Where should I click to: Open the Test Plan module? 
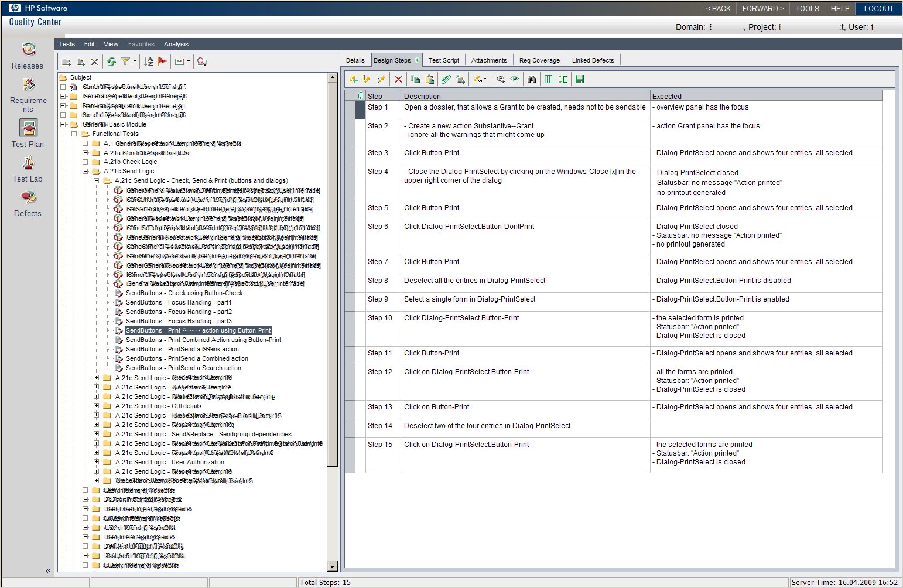tap(28, 134)
